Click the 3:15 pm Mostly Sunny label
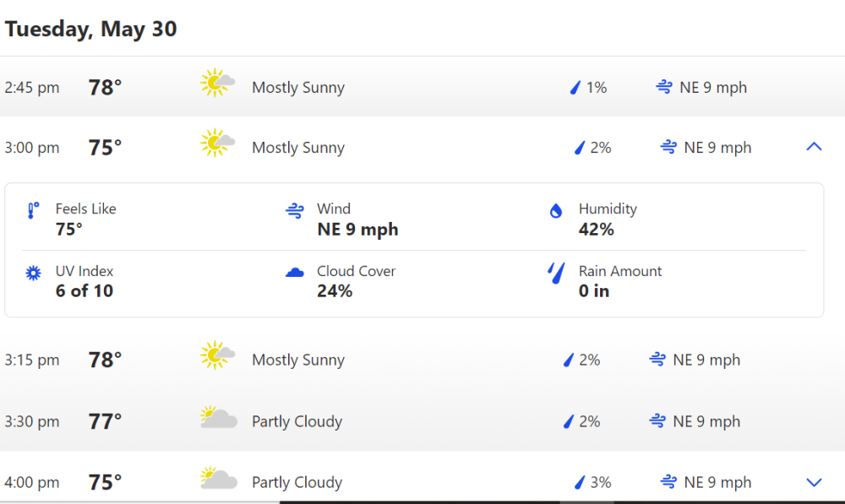This screenshot has height=504, width=845. tap(298, 360)
